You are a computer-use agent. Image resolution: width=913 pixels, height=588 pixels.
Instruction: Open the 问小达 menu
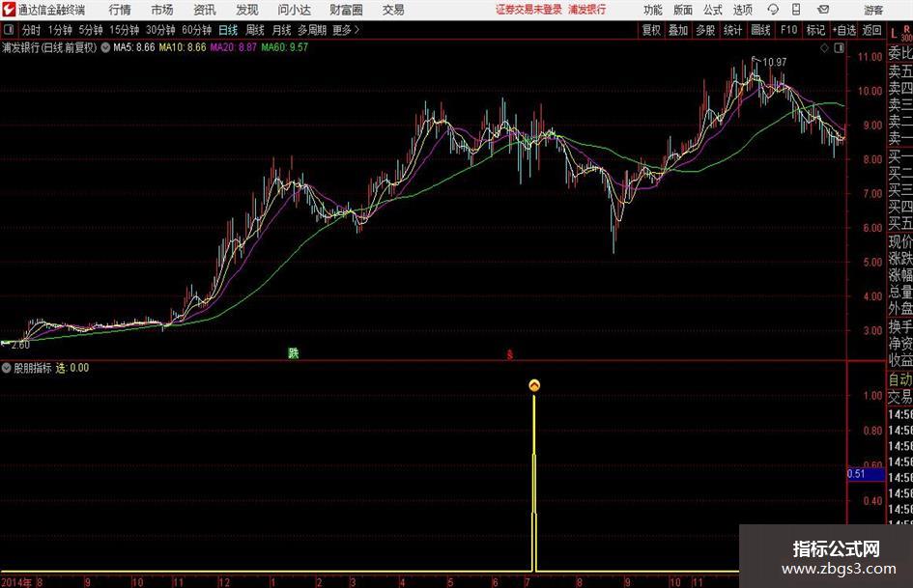tap(295, 10)
